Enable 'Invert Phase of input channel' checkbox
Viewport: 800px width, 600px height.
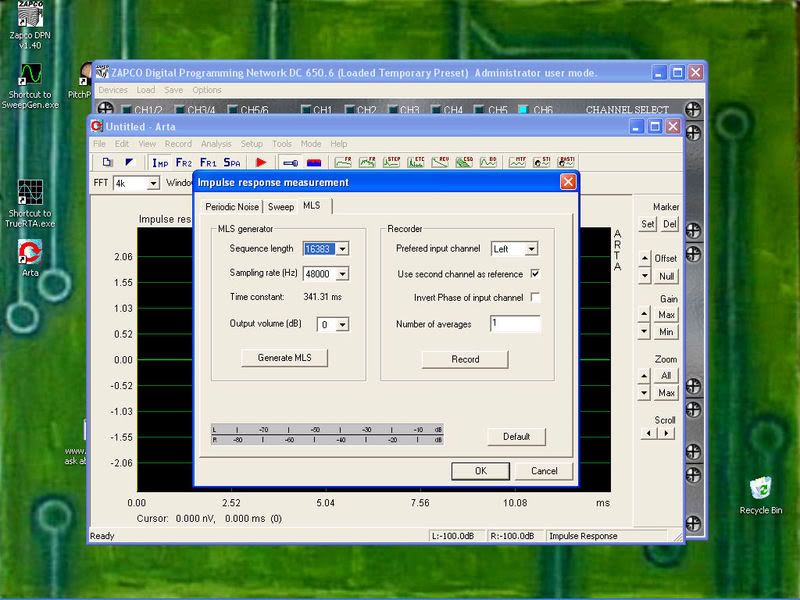(x=535, y=297)
